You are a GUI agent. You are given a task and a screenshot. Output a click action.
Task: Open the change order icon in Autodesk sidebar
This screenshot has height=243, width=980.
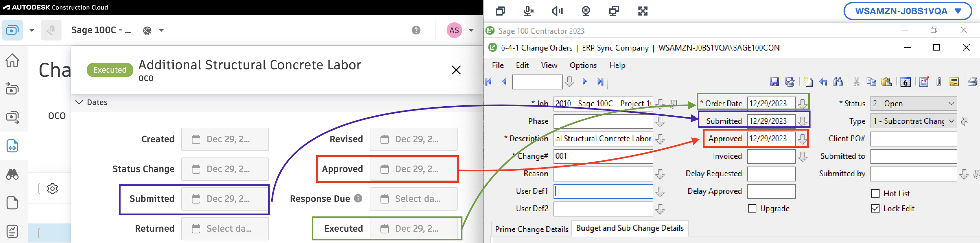(12, 146)
